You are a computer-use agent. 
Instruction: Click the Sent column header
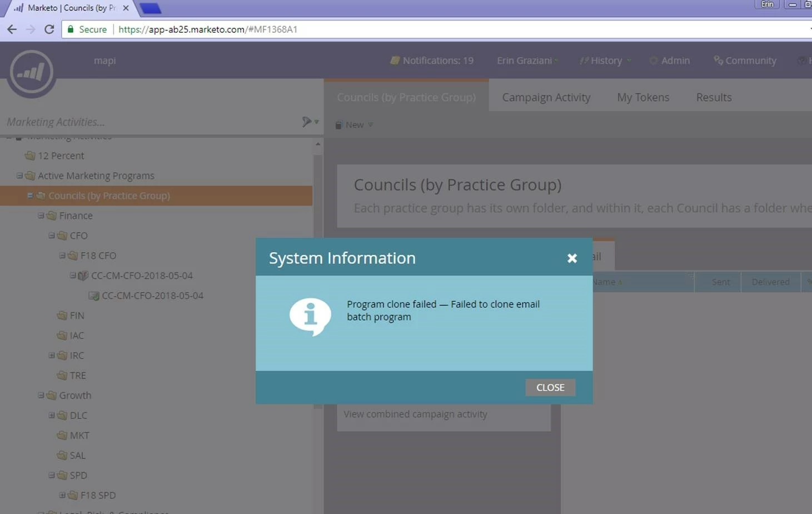tap(718, 282)
